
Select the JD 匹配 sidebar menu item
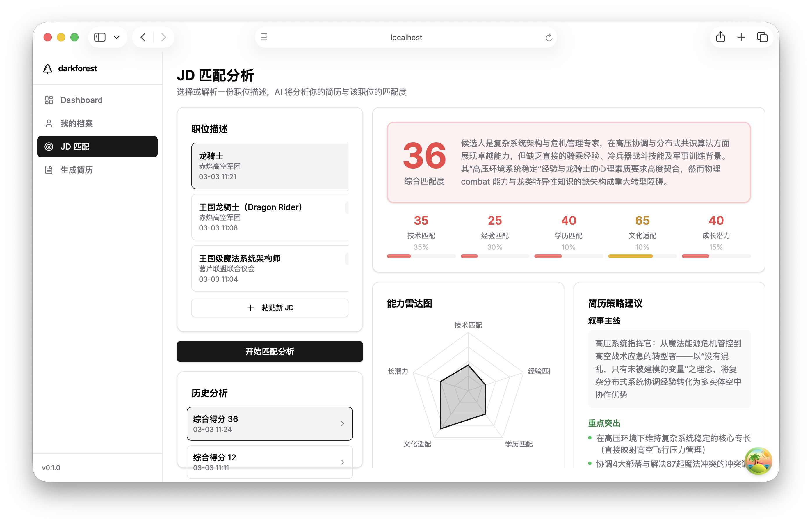tap(97, 147)
